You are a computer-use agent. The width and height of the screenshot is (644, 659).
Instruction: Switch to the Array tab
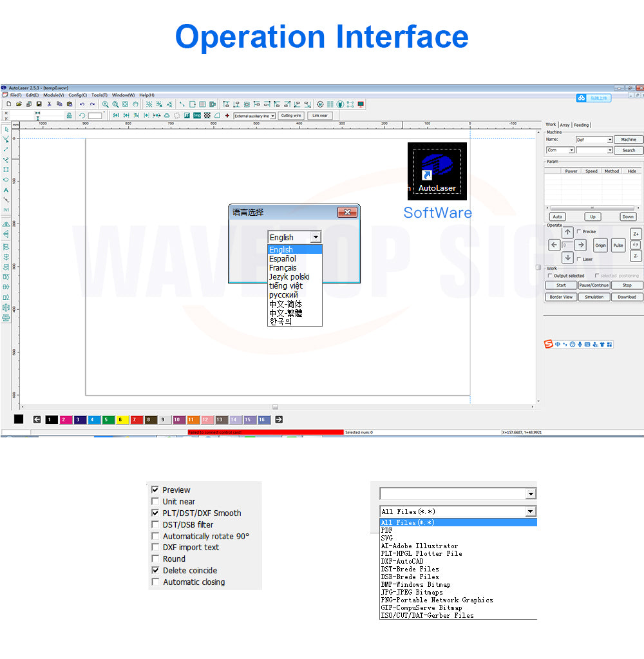565,125
